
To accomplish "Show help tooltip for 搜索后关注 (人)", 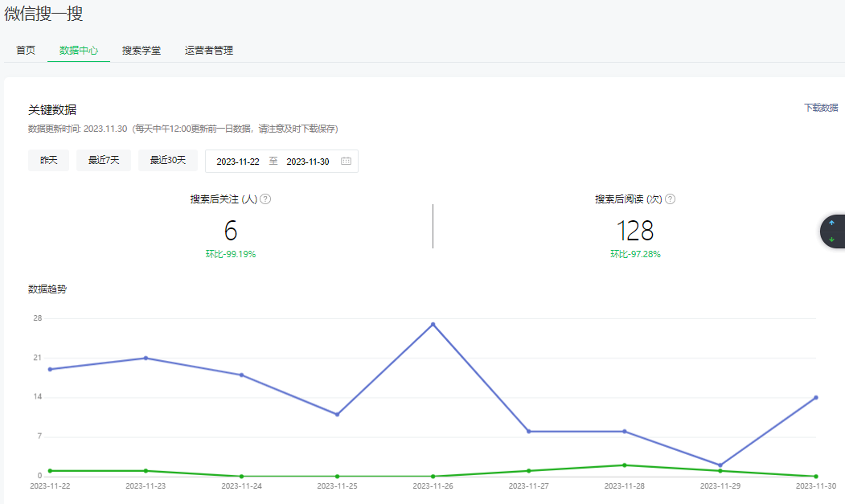I will coord(265,199).
